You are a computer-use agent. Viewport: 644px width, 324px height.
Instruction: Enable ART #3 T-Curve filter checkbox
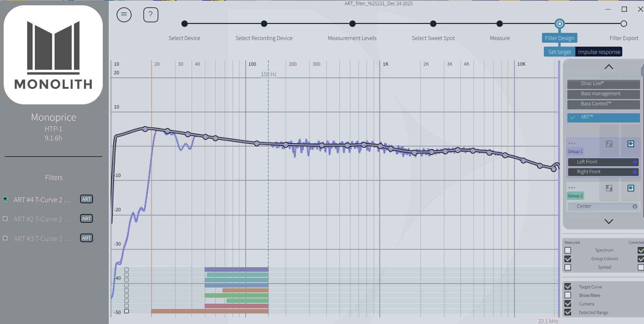(5, 238)
